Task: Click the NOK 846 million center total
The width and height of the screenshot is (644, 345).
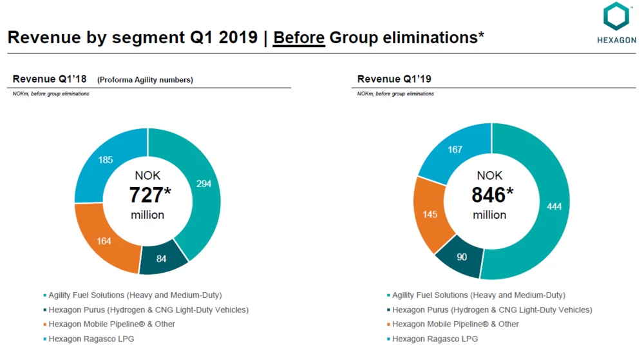Action: (492, 195)
